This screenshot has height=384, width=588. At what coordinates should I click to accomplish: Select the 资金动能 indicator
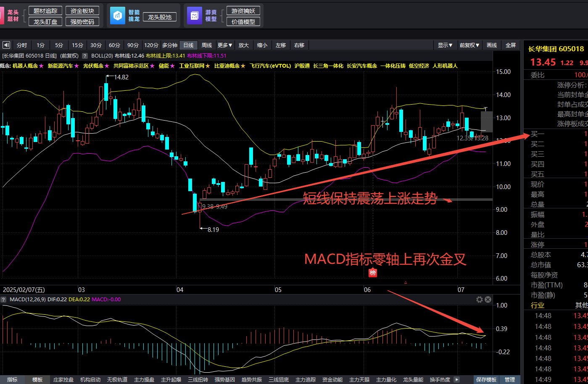332,380
